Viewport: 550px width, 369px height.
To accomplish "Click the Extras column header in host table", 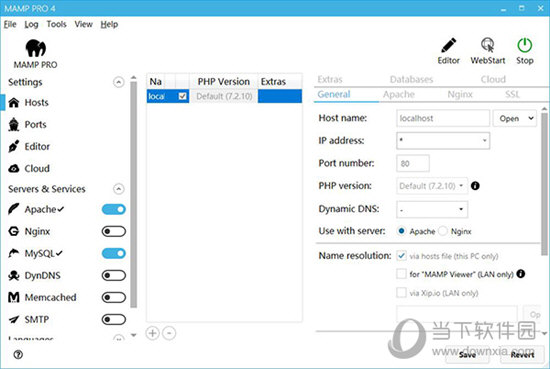I will 280,82.
